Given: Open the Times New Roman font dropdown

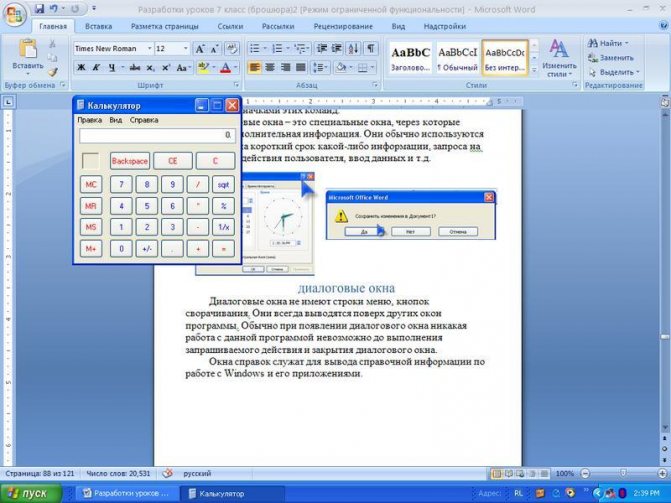Looking at the screenshot, I should [x=147, y=47].
